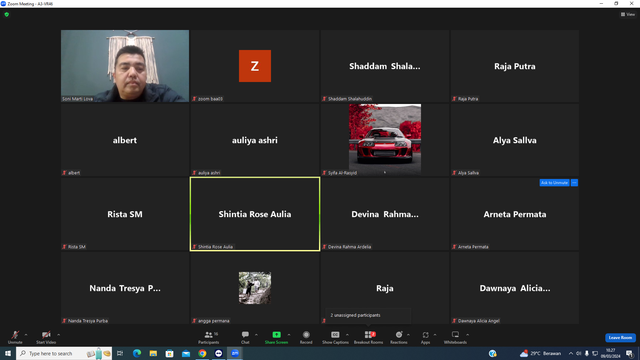Start recording with the Record button
This screenshot has width=640, height=360.
[306, 337]
